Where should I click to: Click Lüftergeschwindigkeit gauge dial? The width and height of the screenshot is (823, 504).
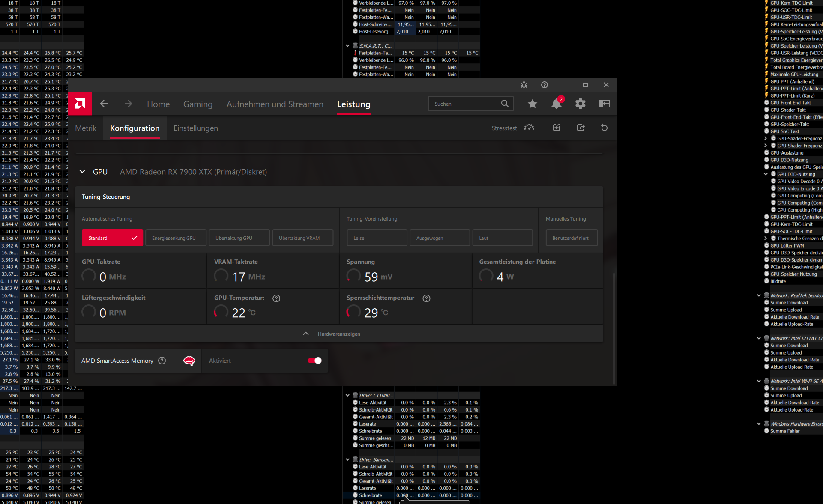pyautogui.click(x=89, y=311)
